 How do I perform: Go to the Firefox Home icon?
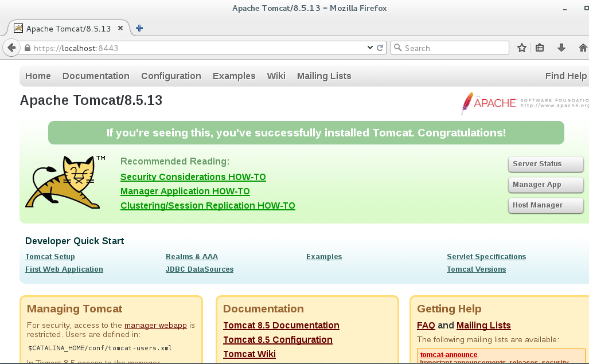pos(583,48)
